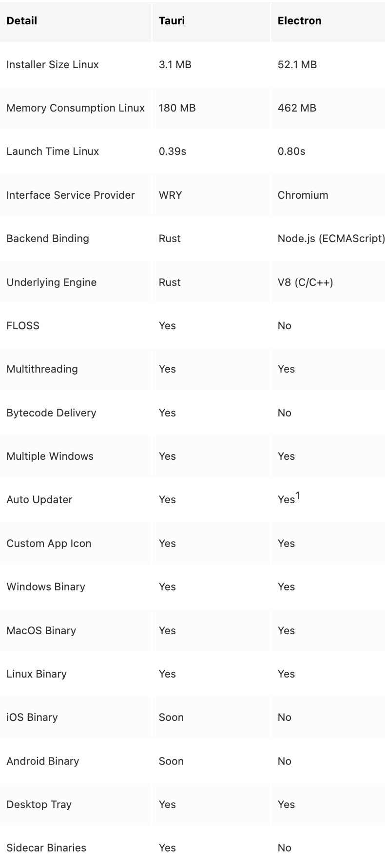This screenshot has height=868, width=385.
Task: Select the Bytecode Delivery label
Action: click(51, 413)
